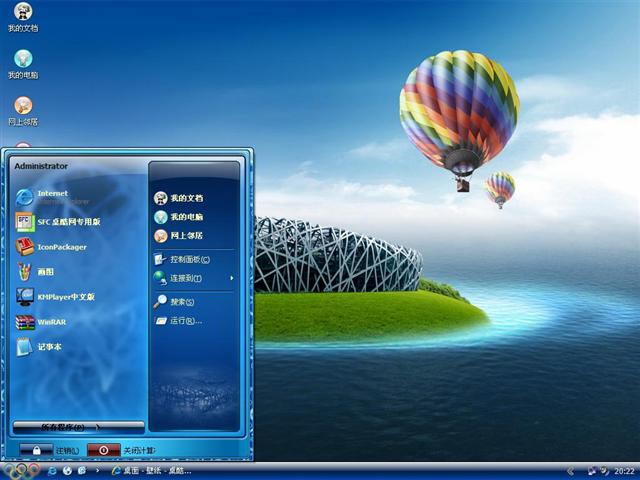The height and width of the screenshot is (480, 640).
Task: Click the third quick launch icon
Action: coord(82,471)
